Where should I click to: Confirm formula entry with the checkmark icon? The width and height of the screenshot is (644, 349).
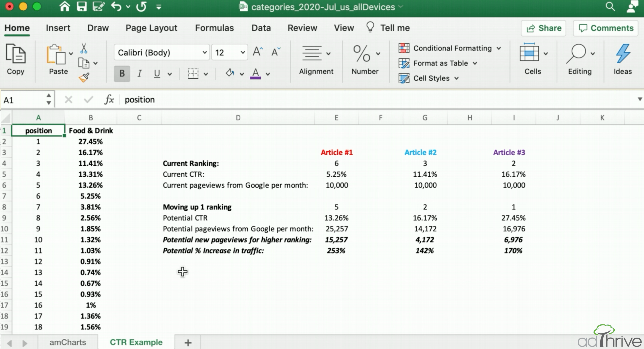(88, 100)
